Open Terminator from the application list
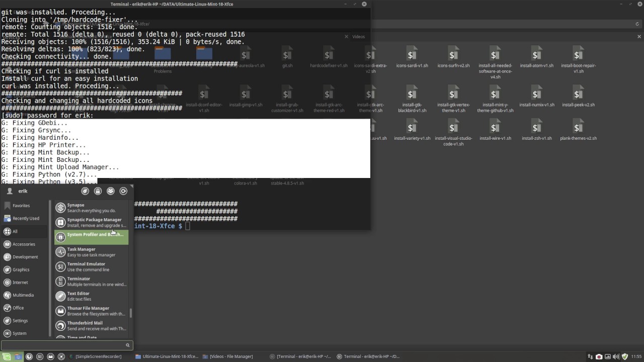 pyautogui.click(x=91, y=282)
